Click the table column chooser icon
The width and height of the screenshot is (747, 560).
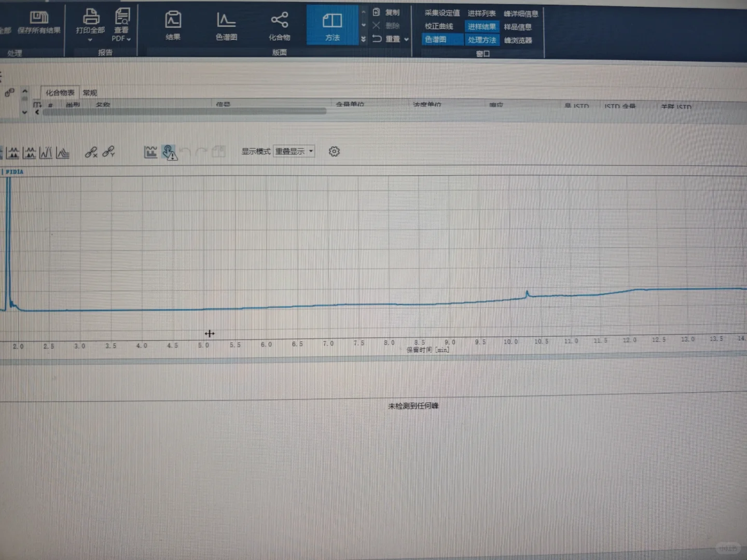click(37, 105)
